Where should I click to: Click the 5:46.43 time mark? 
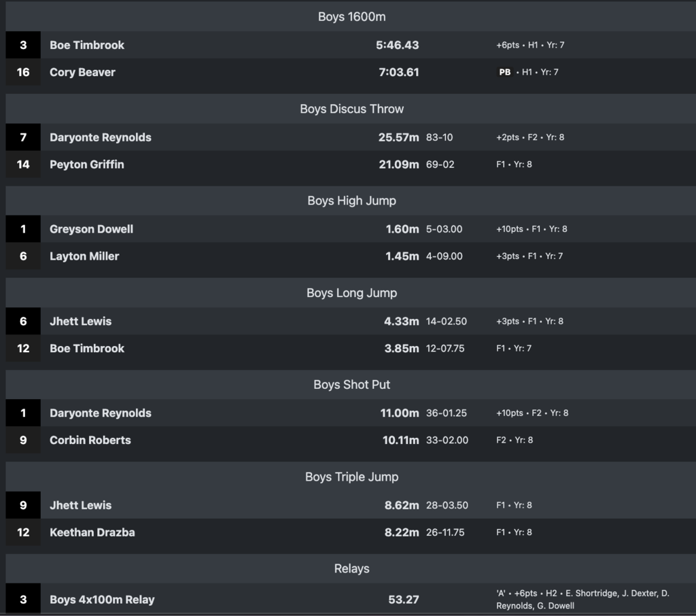(397, 46)
